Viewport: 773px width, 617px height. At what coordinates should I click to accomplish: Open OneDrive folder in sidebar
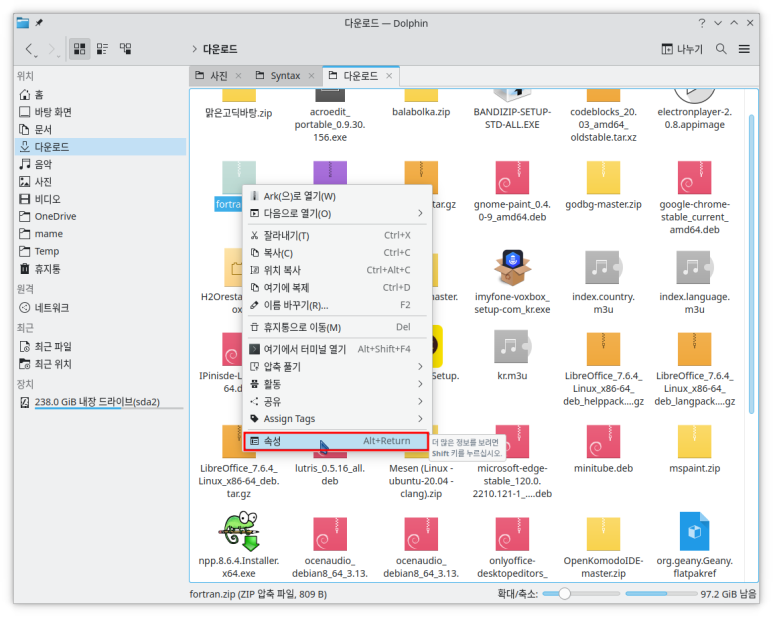pos(101,216)
